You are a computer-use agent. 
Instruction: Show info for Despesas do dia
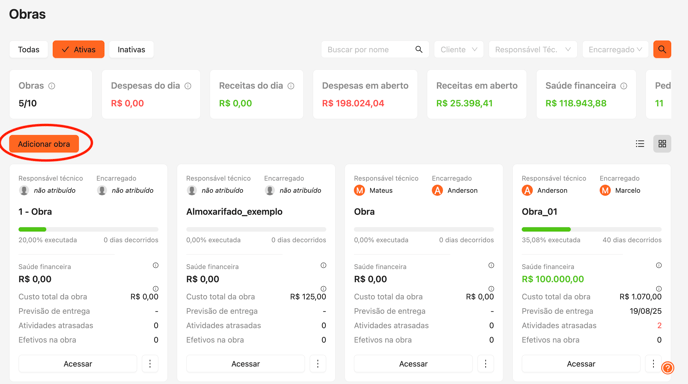click(x=188, y=86)
